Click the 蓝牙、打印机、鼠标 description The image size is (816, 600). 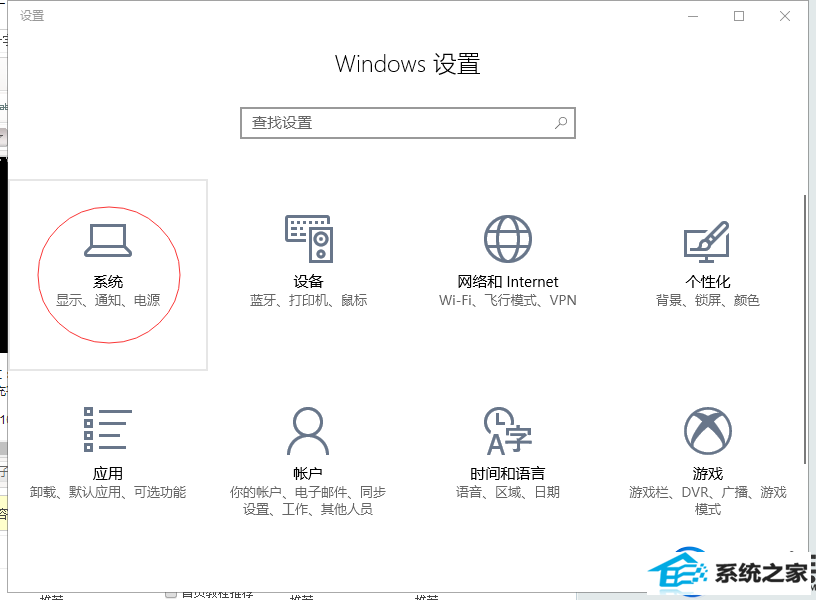[309, 300]
